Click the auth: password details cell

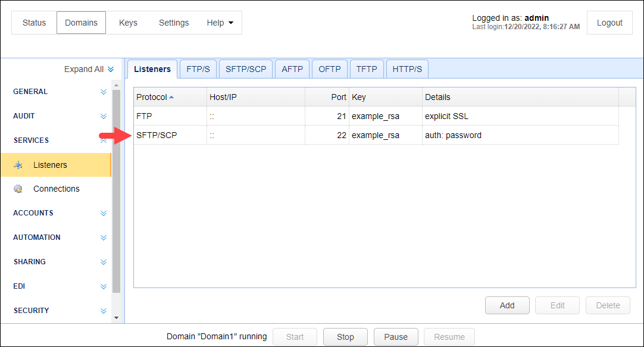[520, 135]
